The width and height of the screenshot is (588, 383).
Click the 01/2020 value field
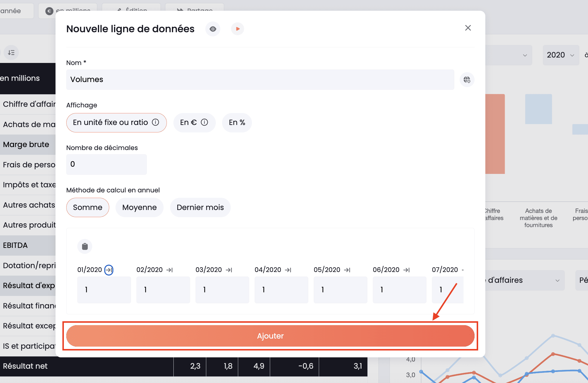104,290
